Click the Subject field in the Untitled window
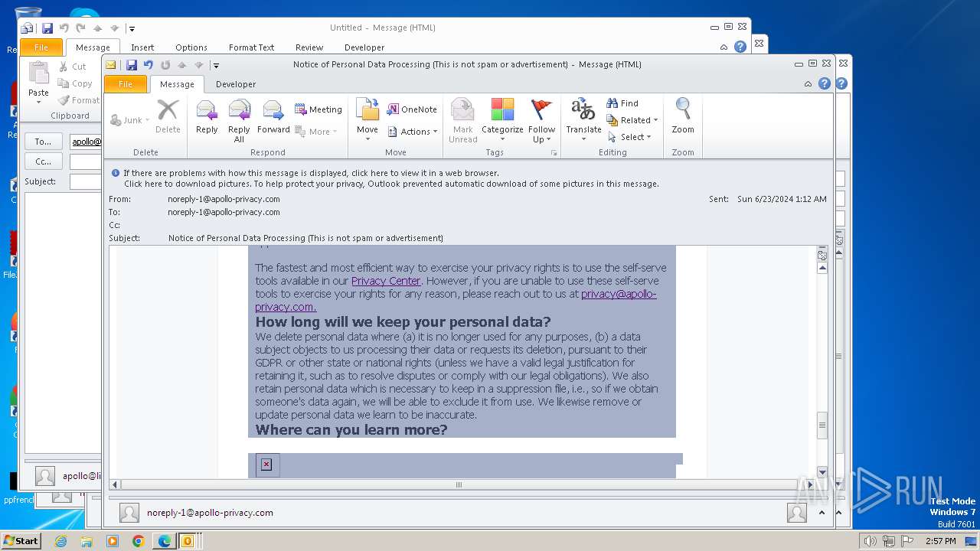The width and height of the screenshot is (980, 551). point(86,181)
